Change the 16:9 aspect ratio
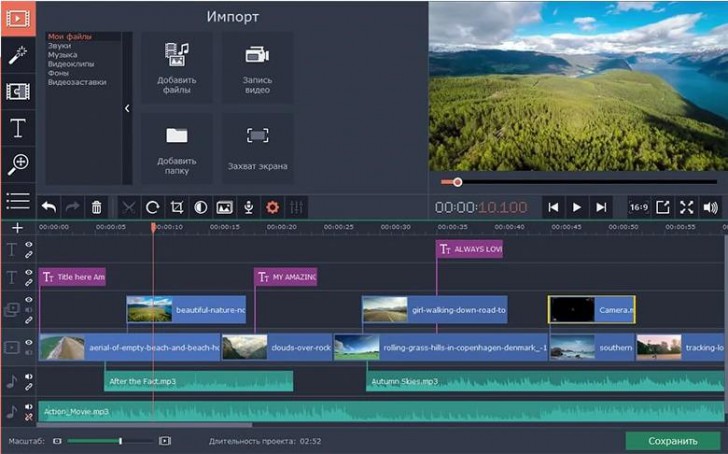Screen dimensions: 728x454 [639, 207]
